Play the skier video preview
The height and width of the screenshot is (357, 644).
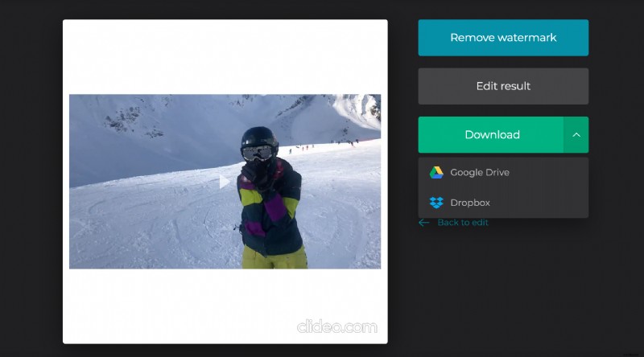[224, 182]
